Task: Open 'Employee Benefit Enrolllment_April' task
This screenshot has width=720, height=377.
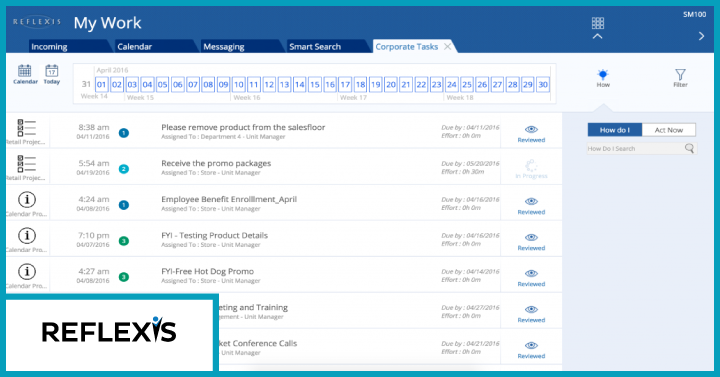Action: point(229,199)
